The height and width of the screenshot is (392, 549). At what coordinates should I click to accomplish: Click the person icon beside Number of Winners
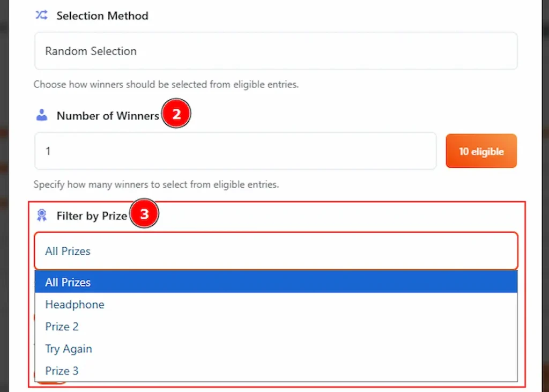pyautogui.click(x=41, y=115)
